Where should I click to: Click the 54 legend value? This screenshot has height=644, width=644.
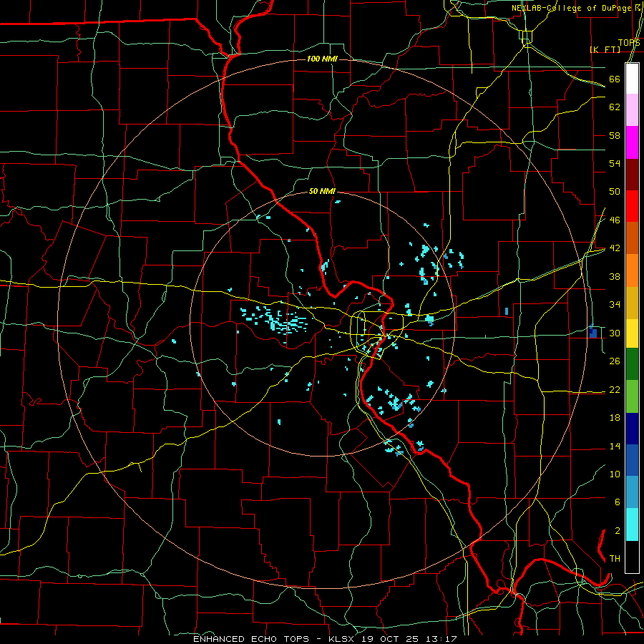coord(615,163)
